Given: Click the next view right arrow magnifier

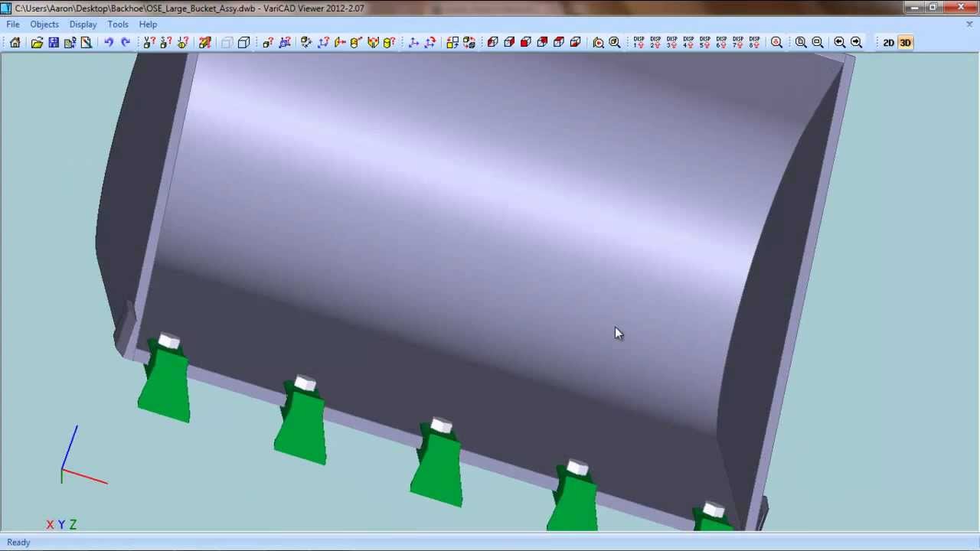Looking at the screenshot, I should tap(857, 43).
